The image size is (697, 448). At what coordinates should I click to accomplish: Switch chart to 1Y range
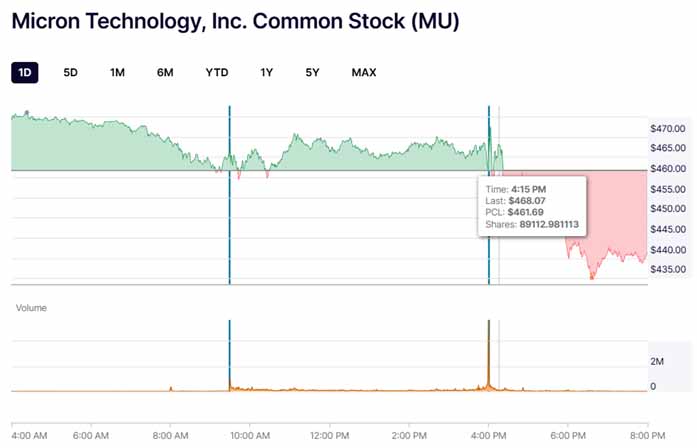click(267, 72)
